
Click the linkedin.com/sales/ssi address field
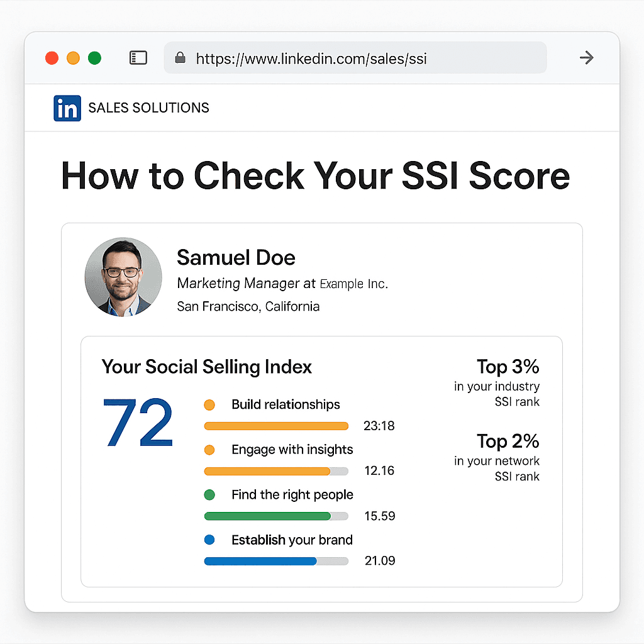pos(355,58)
